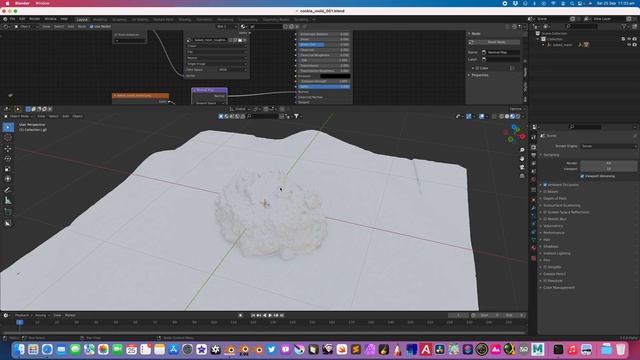Expand the Subsurface Scattering panel
640x360 pixels.
(562, 205)
